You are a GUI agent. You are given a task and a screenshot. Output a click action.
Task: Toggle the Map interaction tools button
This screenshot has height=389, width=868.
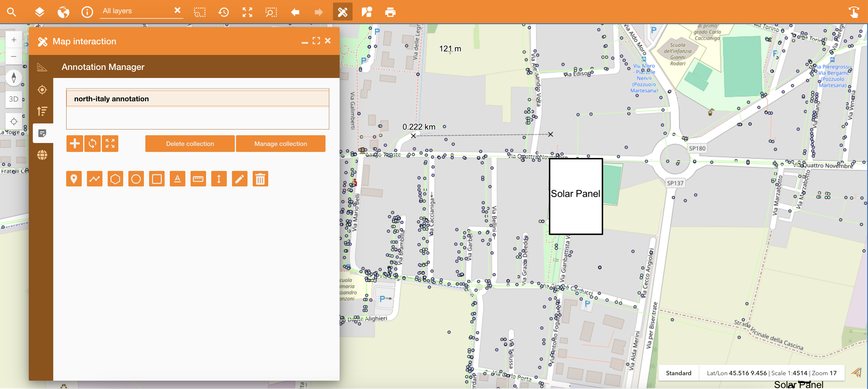pos(342,12)
